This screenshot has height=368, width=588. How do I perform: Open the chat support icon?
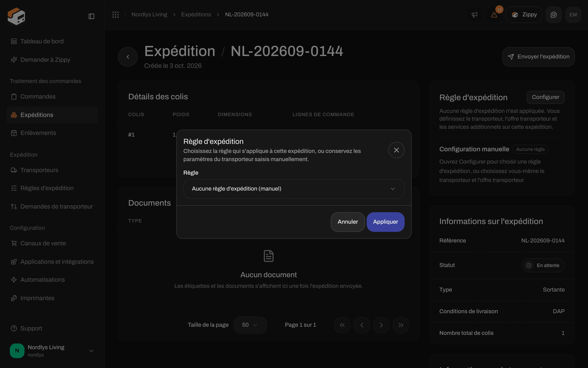point(553,15)
